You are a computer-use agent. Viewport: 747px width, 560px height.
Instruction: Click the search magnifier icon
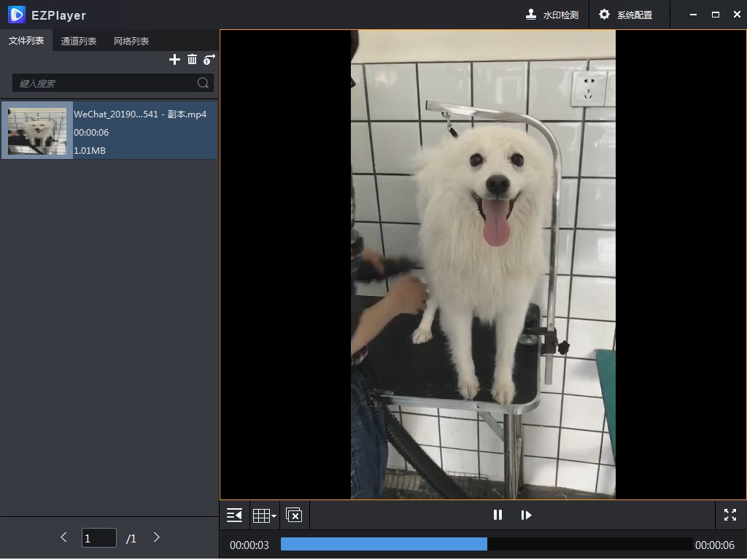coord(203,83)
